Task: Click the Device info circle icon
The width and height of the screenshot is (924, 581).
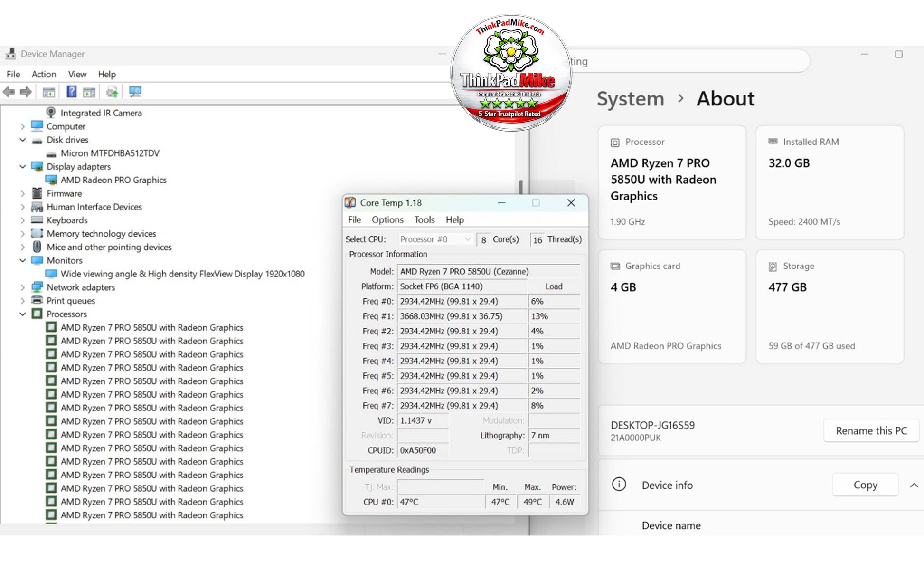Action: point(619,485)
